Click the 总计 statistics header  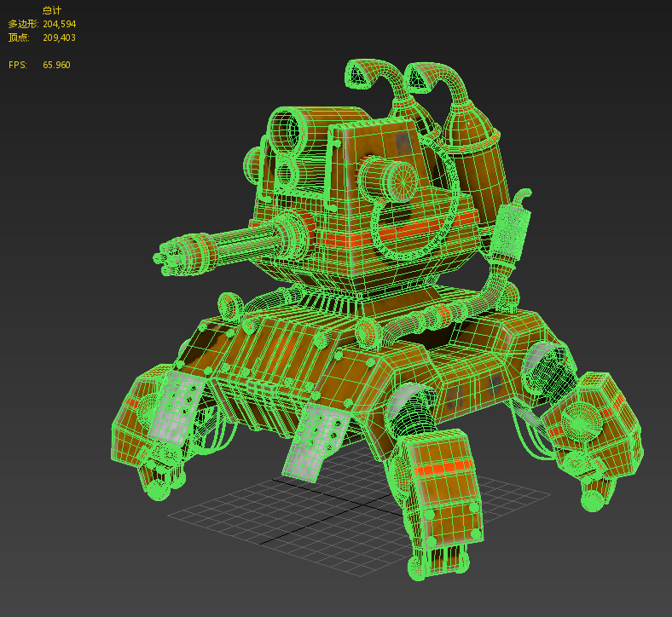coord(52,10)
